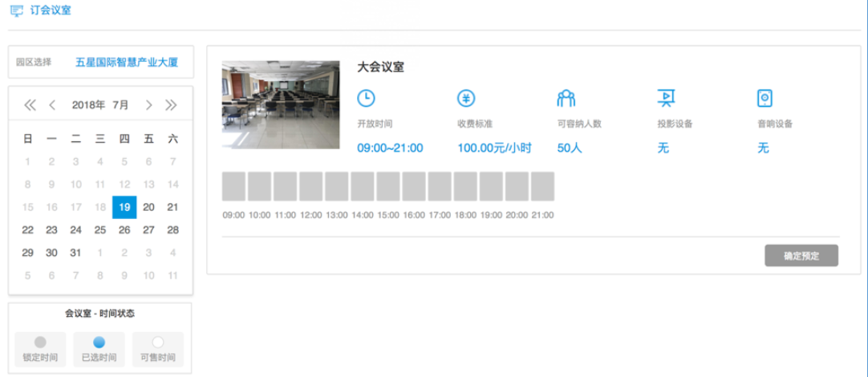
Task: Click the 15:00 time slot block
Action: click(388, 187)
